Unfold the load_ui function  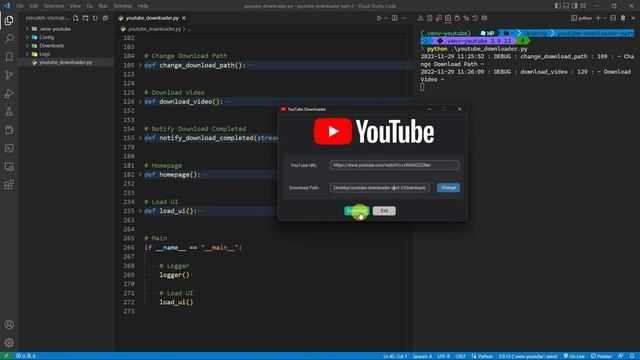tap(140, 211)
